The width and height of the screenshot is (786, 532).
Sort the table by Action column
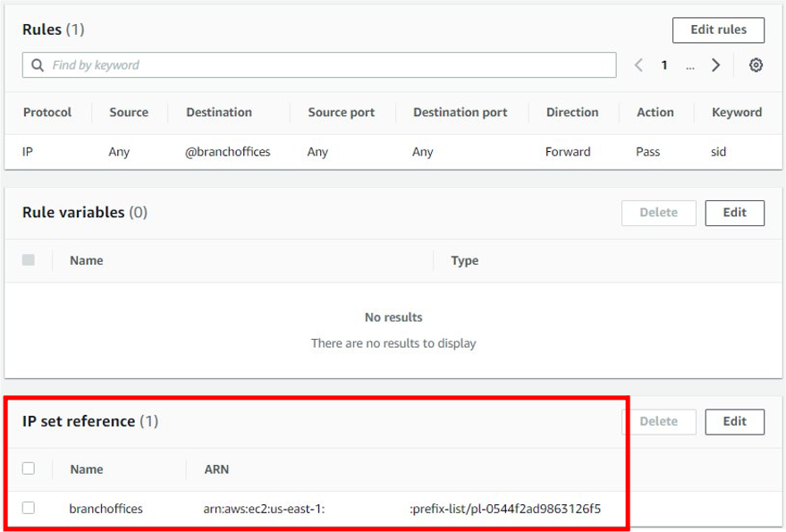click(655, 112)
